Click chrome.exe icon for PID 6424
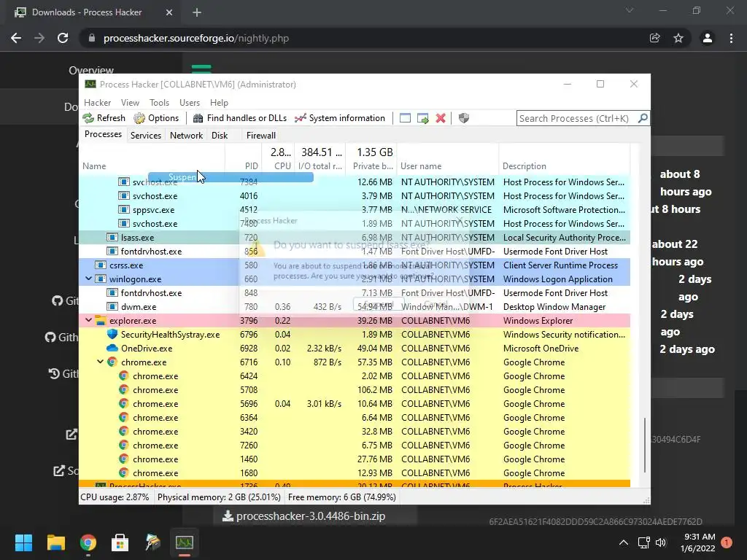747x560 pixels. point(124,376)
